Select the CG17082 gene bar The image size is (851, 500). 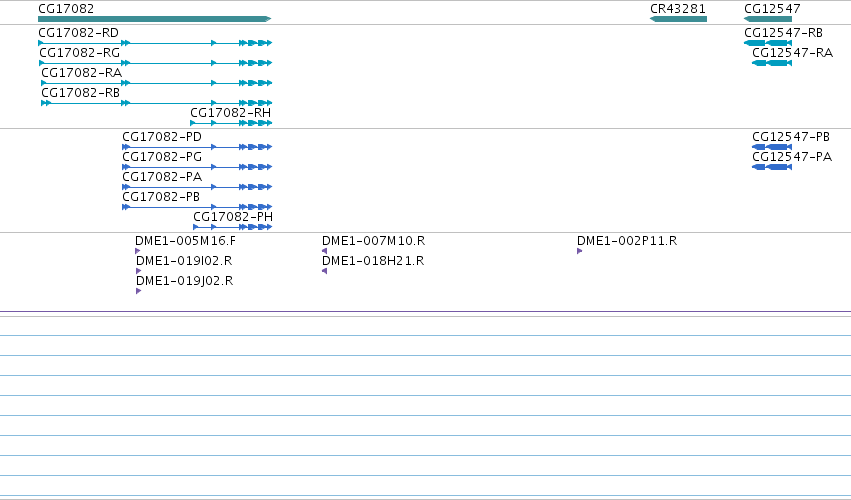[x=155, y=19]
